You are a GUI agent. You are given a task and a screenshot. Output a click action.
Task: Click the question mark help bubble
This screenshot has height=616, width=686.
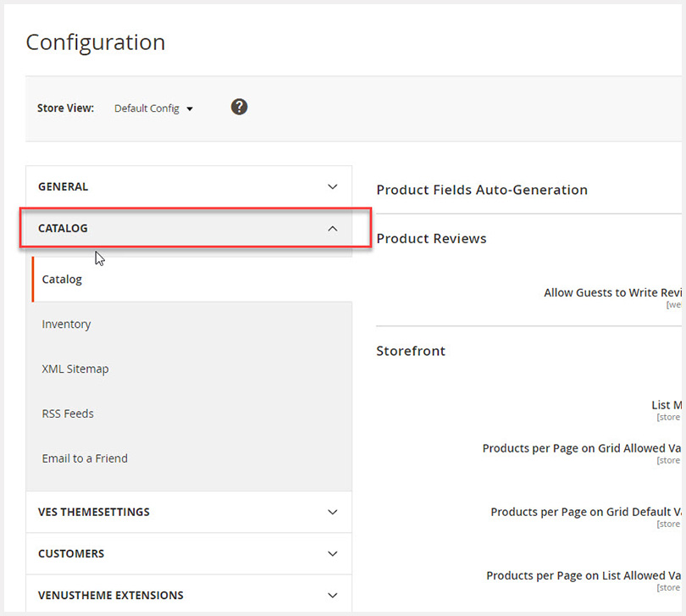click(x=239, y=107)
